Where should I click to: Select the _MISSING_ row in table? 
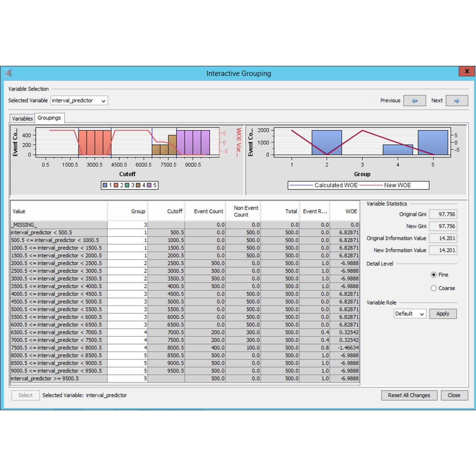[59, 225]
